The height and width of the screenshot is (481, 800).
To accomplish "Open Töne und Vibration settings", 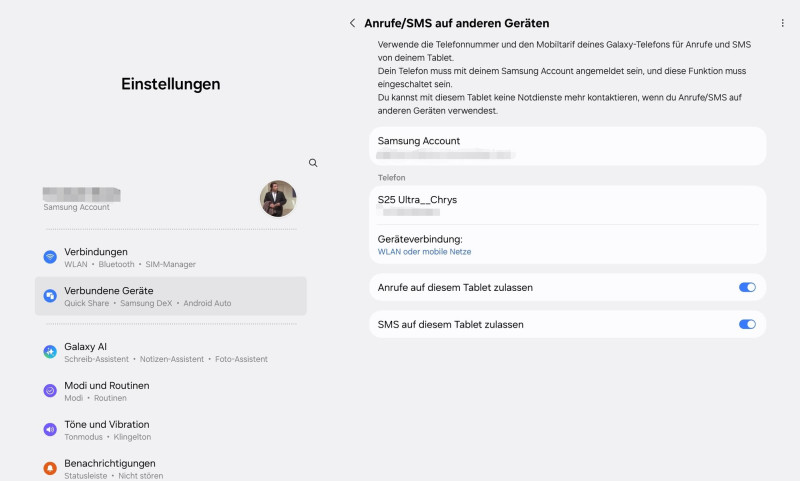I will point(171,430).
